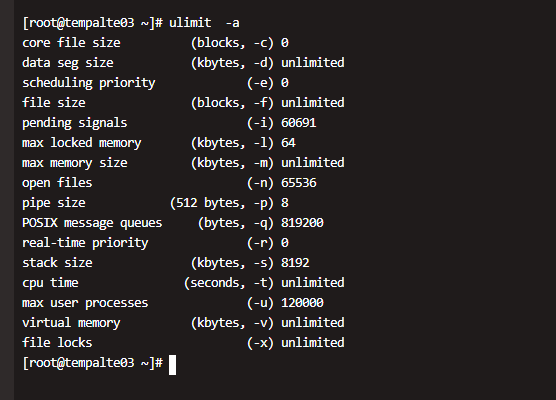
Task: Click the 'max locked memory' label
Action: (x=82, y=143)
